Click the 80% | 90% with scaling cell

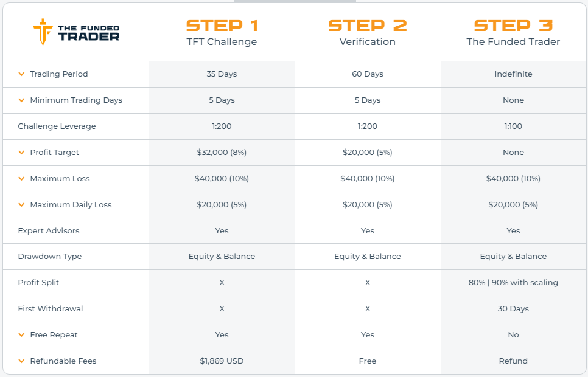pyautogui.click(x=513, y=283)
